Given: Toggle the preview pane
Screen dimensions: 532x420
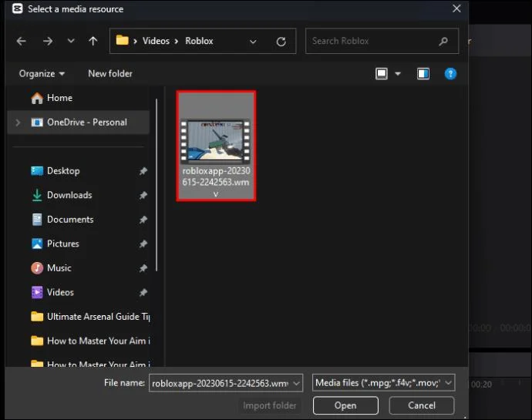Looking at the screenshot, I should tap(423, 74).
